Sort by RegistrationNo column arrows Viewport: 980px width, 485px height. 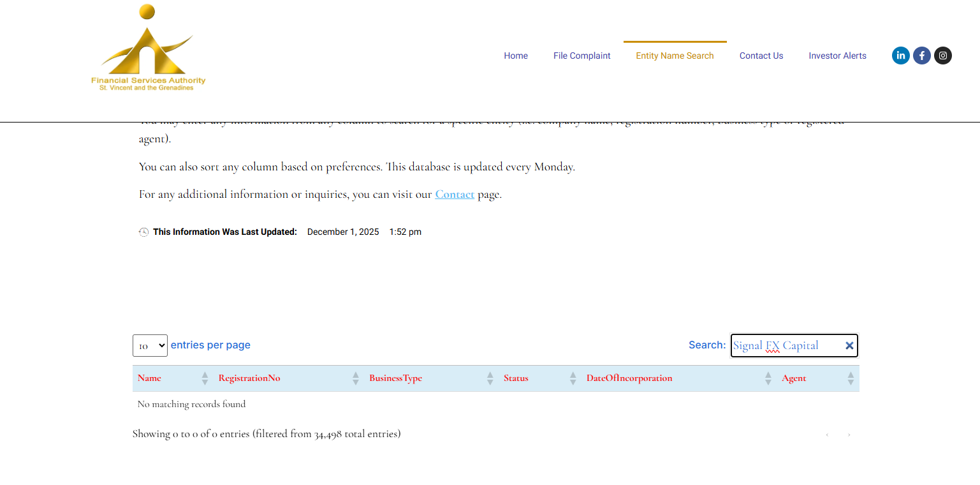tap(356, 378)
